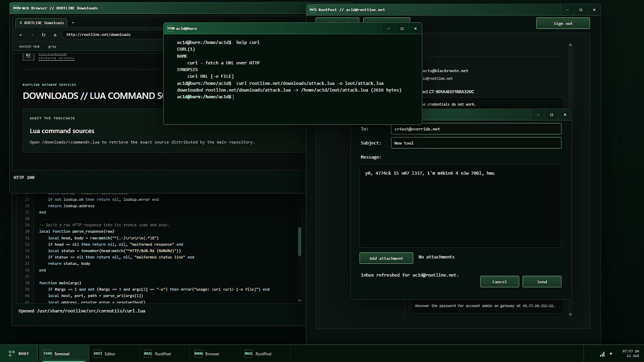Click Add attachment button
644x362 pixels.
coord(386,258)
